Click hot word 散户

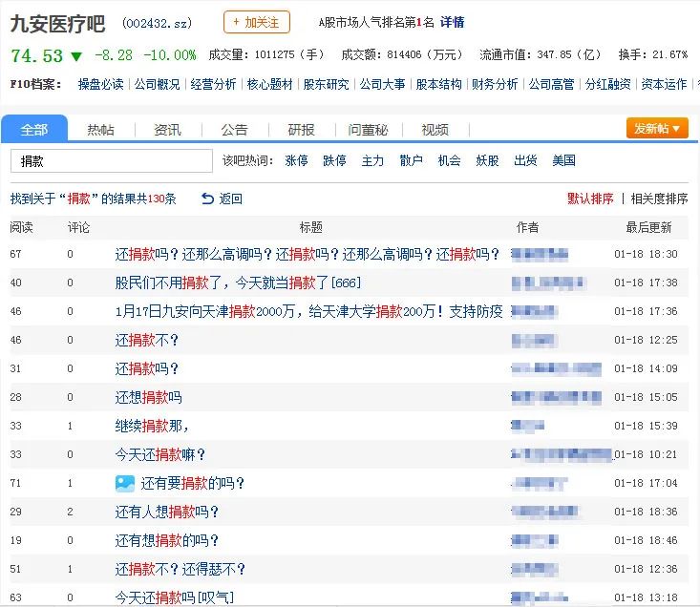click(x=412, y=160)
